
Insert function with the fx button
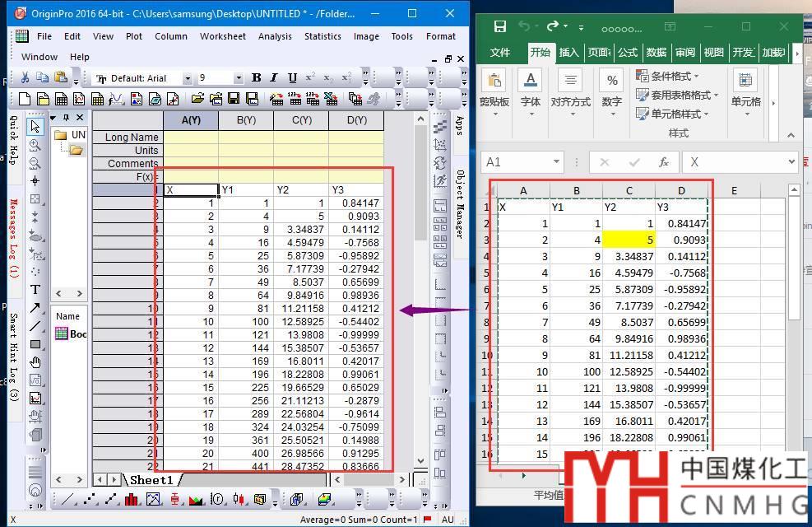tap(663, 162)
